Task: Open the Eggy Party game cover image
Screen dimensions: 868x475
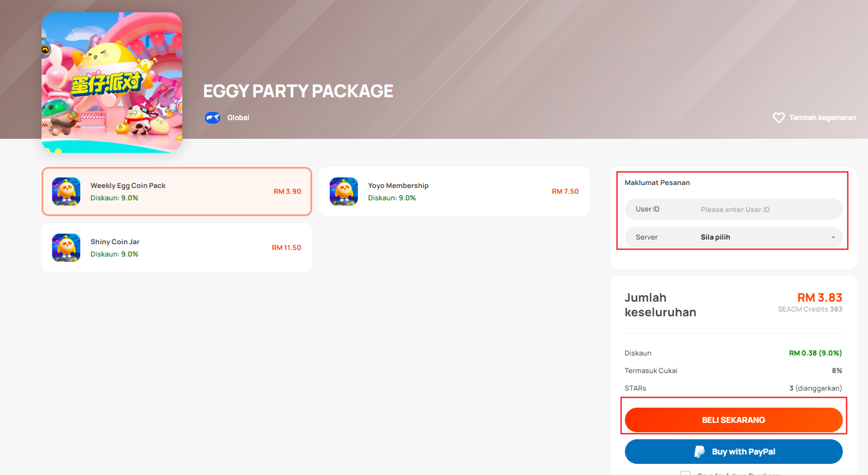Action: point(112,83)
